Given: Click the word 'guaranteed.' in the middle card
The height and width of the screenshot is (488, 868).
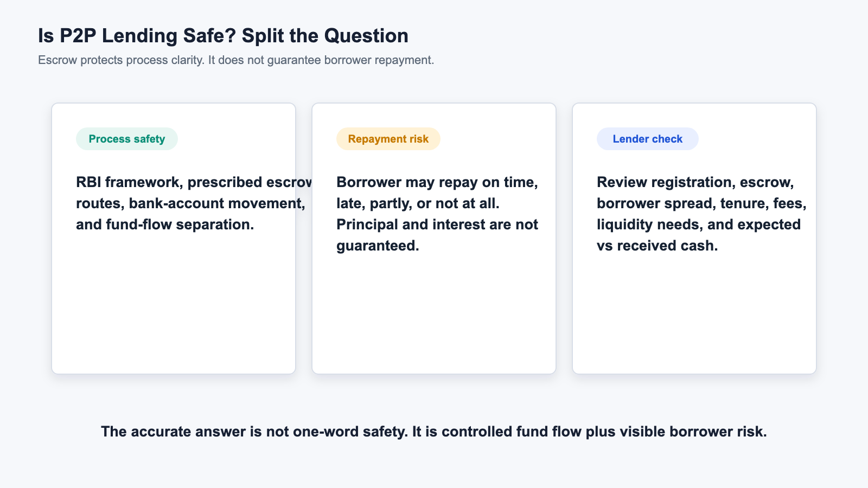Looking at the screenshot, I should (378, 246).
